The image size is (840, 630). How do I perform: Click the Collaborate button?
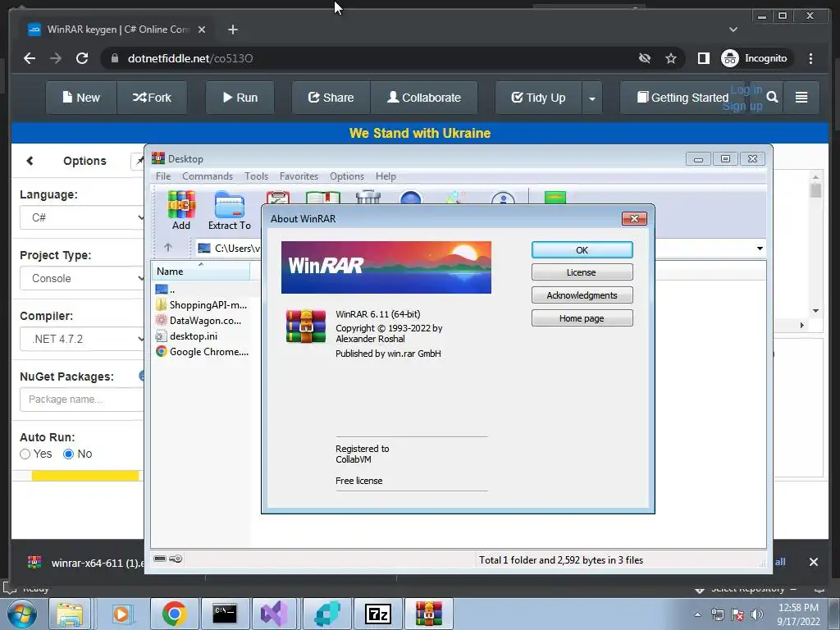[x=424, y=98]
